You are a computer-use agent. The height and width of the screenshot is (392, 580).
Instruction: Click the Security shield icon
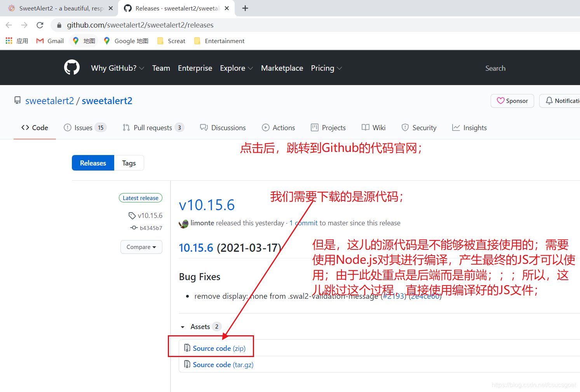[405, 127]
